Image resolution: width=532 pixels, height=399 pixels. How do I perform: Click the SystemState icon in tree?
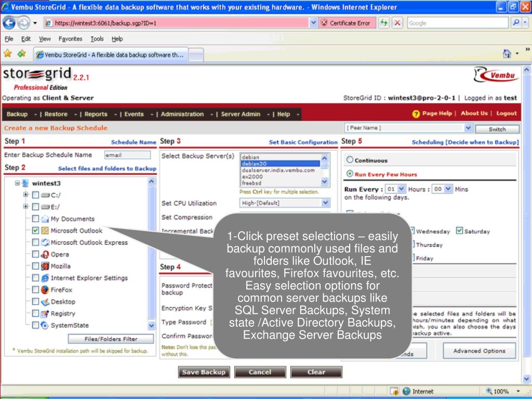(45, 325)
